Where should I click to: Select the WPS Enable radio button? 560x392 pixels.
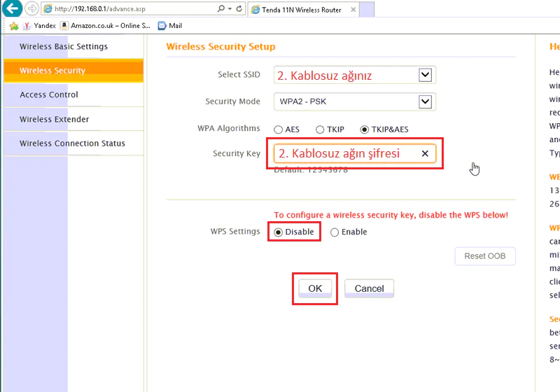pyautogui.click(x=335, y=232)
